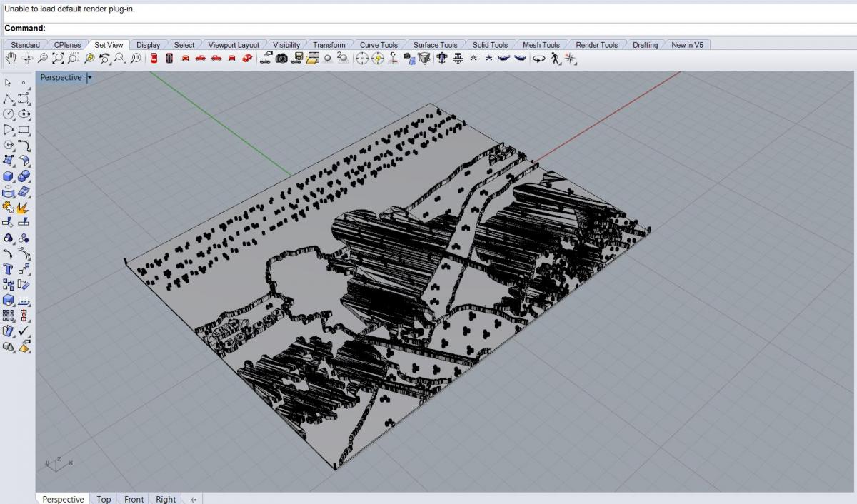The height and width of the screenshot is (504, 857).
Task: Open the Transform toolbar tab
Action: (329, 45)
